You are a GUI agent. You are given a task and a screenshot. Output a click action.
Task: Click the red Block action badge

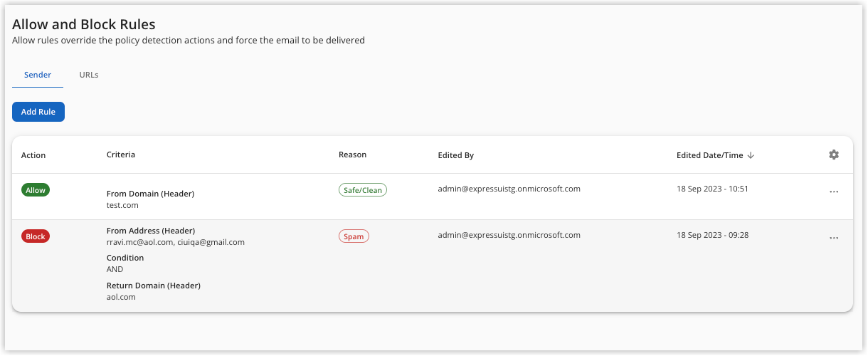coord(36,236)
